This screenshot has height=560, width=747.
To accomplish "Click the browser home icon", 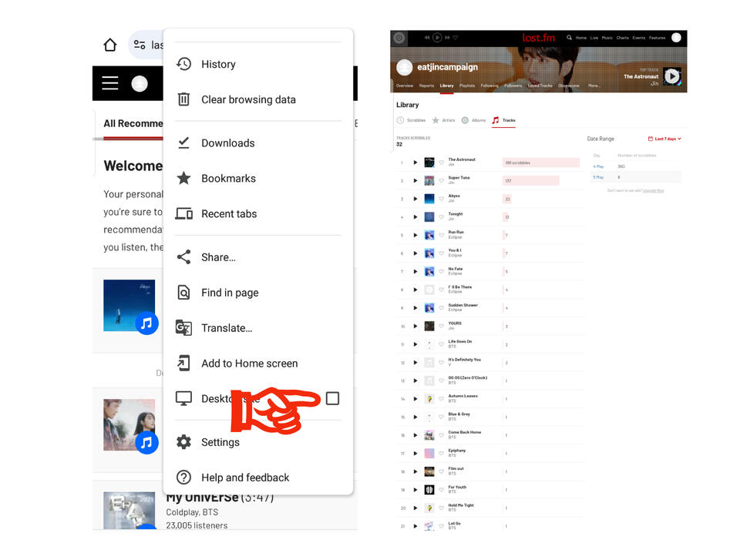I will click(x=110, y=45).
